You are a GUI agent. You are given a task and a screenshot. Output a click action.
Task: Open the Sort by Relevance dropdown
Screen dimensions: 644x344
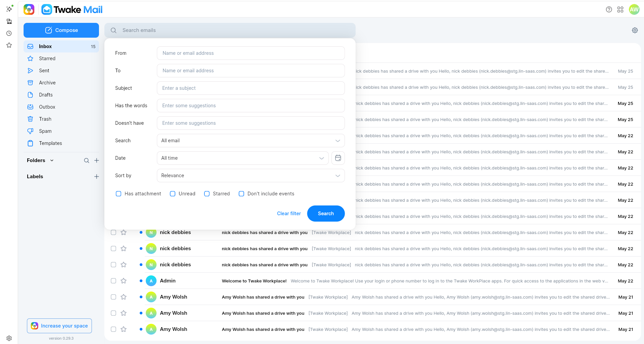tap(251, 176)
